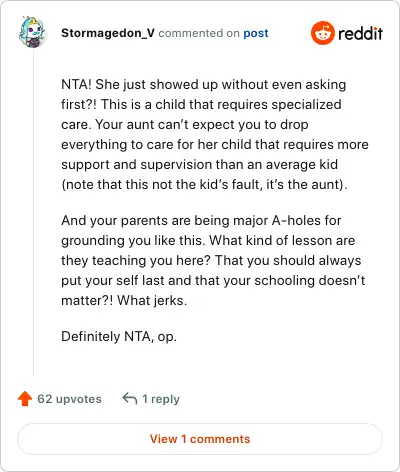
Task: Click the reply arrow icon
Action: 130,398
